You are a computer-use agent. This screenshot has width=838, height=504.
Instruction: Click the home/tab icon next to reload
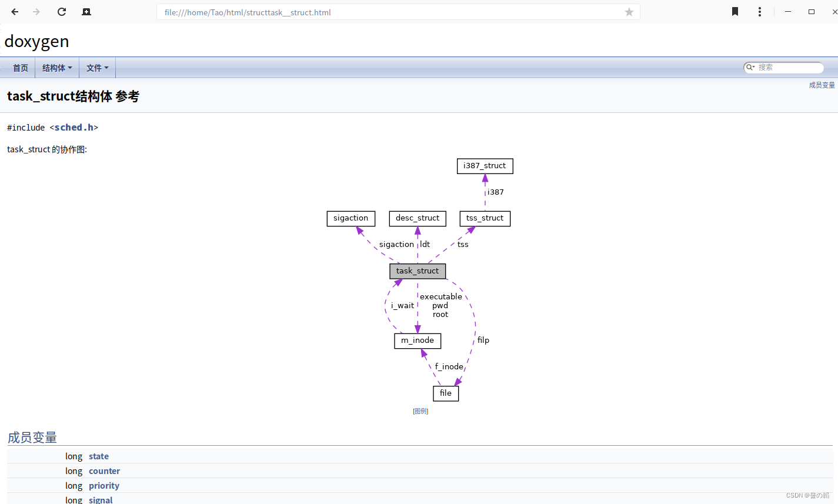click(x=86, y=12)
